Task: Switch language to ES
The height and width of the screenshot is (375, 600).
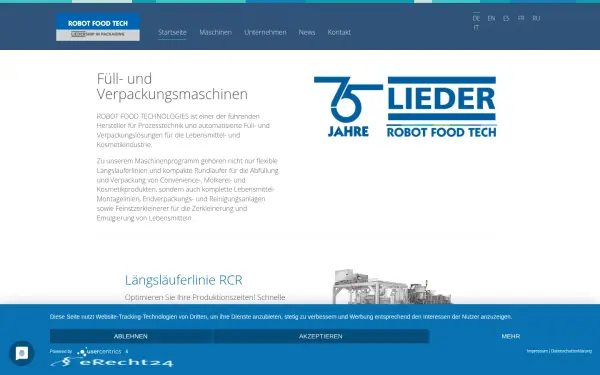Action: coord(506,18)
